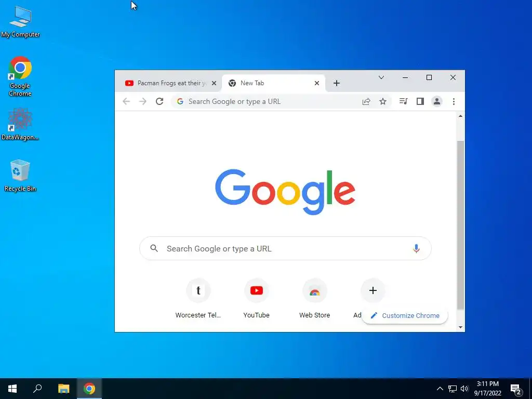This screenshot has width=532, height=399.
Task: Select the New Tab tab
Action: [273, 83]
